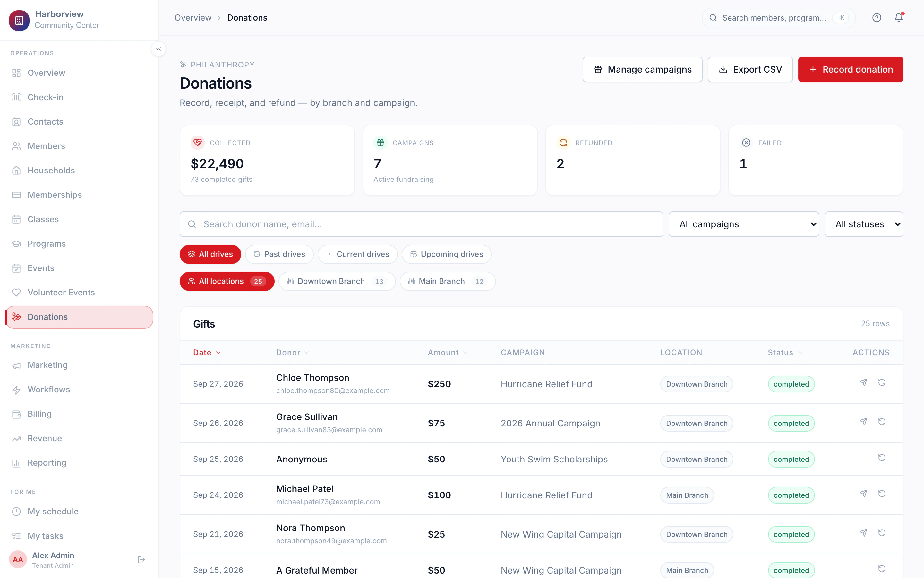
Task: Open the Revenue page
Action: (79, 438)
